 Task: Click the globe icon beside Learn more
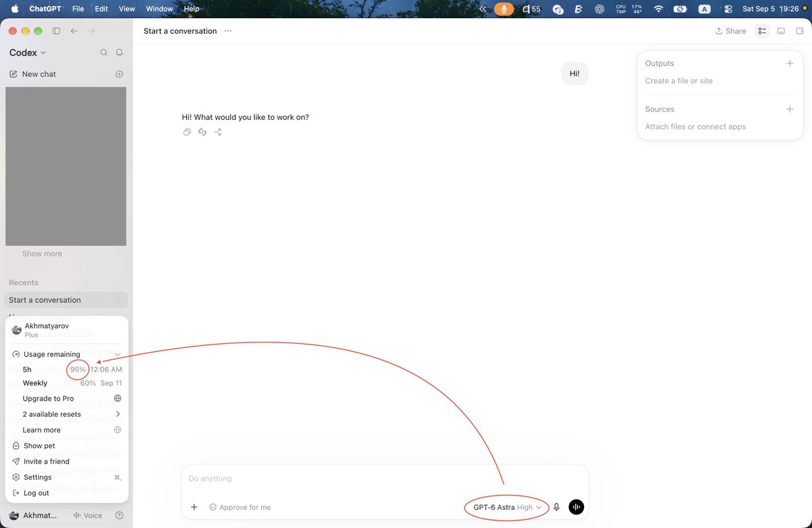pos(118,430)
